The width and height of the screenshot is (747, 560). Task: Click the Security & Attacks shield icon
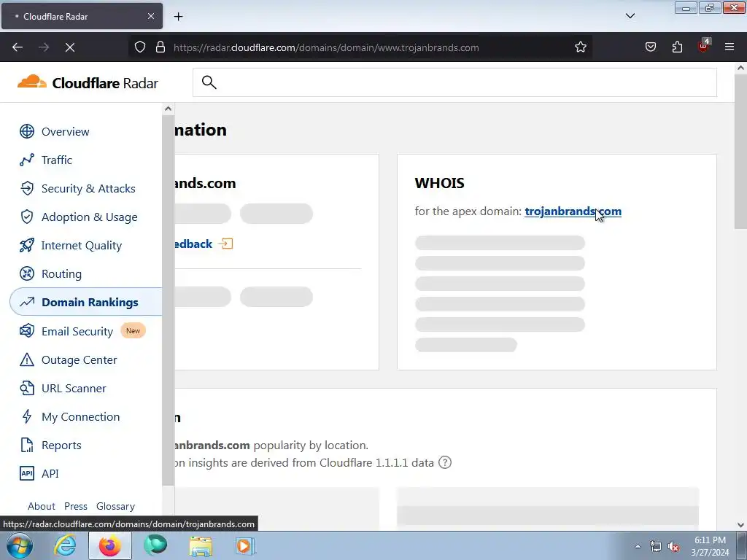[27, 189]
